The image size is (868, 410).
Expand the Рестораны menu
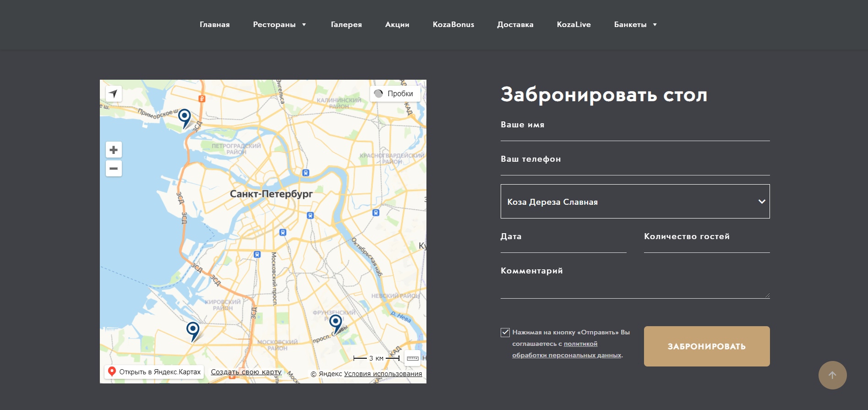279,24
